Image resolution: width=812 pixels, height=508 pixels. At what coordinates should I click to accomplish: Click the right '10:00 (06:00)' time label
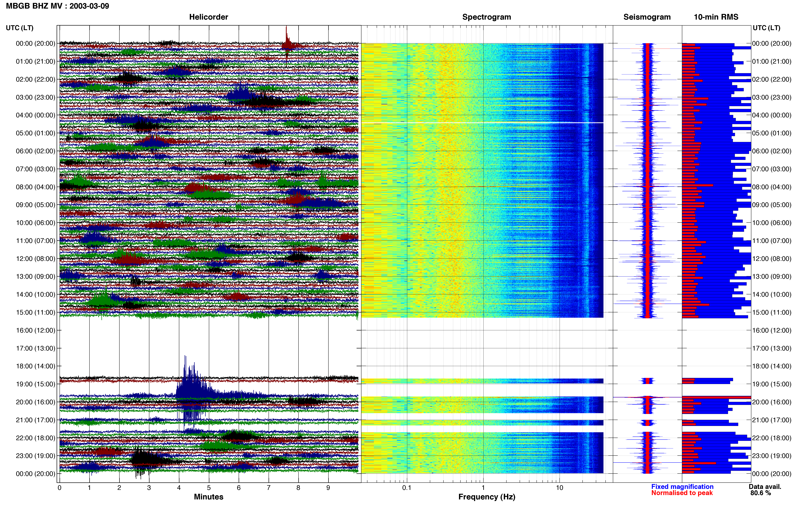pos(772,223)
